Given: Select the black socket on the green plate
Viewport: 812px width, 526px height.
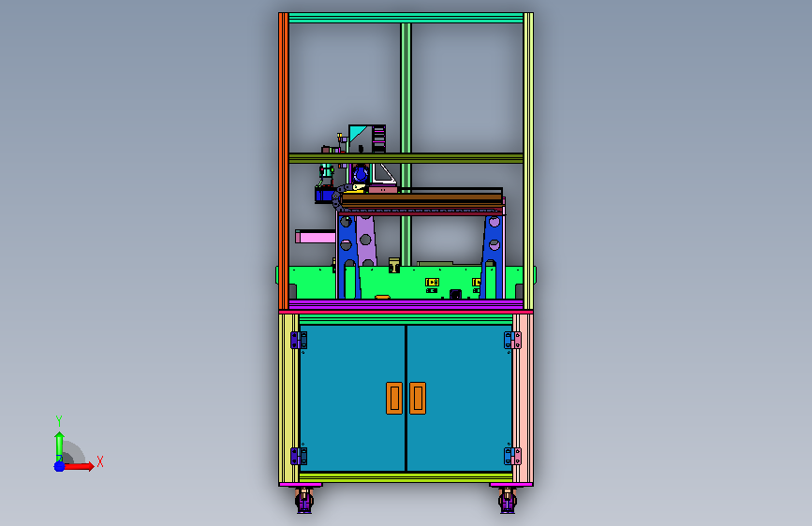Looking at the screenshot, I should 455,294.
